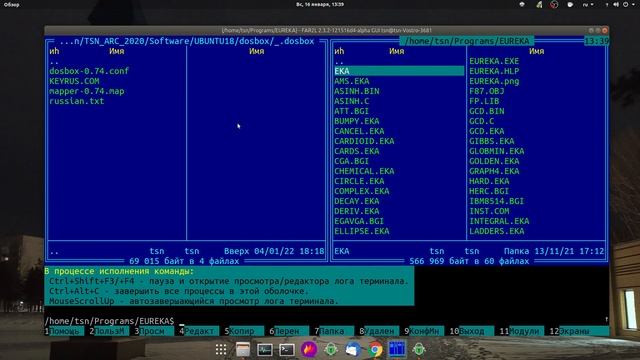
Task: Select GCD.BIN file
Action: [487, 111]
